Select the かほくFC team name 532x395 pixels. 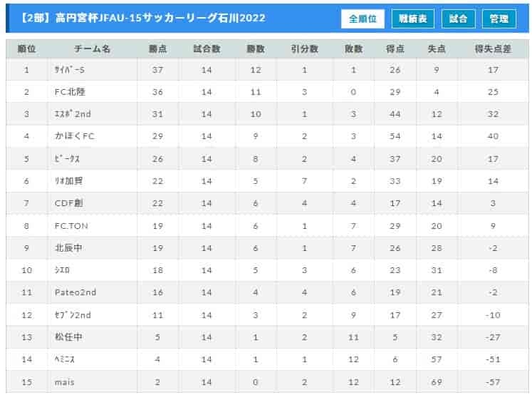(75, 136)
